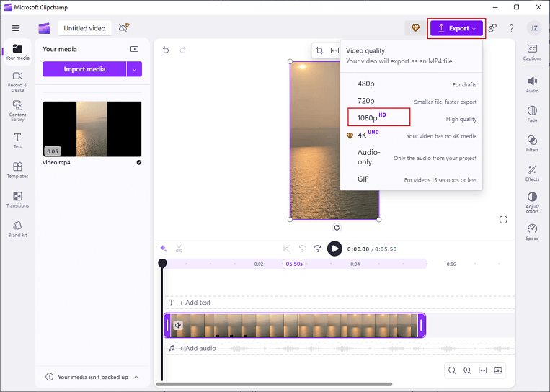Open the Filters panel
This screenshot has width=550, height=392.
click(532, 143)
